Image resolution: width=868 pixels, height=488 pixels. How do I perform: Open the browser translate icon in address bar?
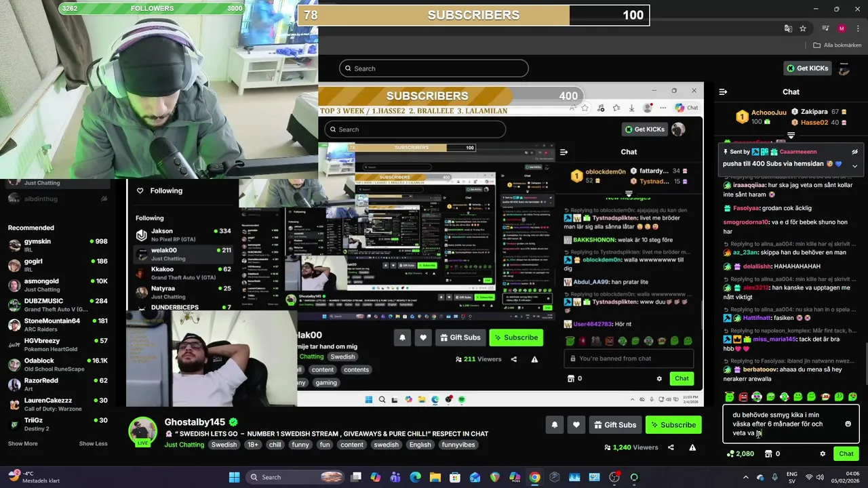pyautogui.click(x=788, y=28)
